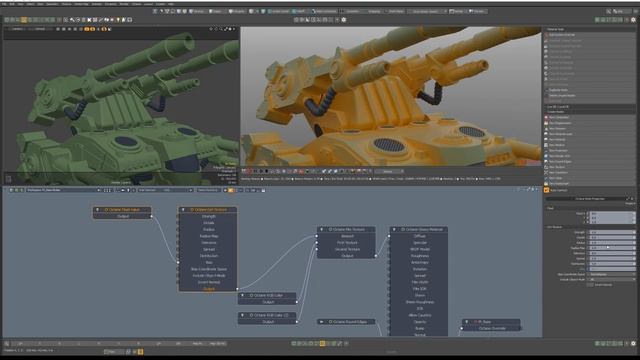Click 'Radius Map' on the Dirt Texture node
Viewport: 640px width, 360px height.
pos(209,236)
